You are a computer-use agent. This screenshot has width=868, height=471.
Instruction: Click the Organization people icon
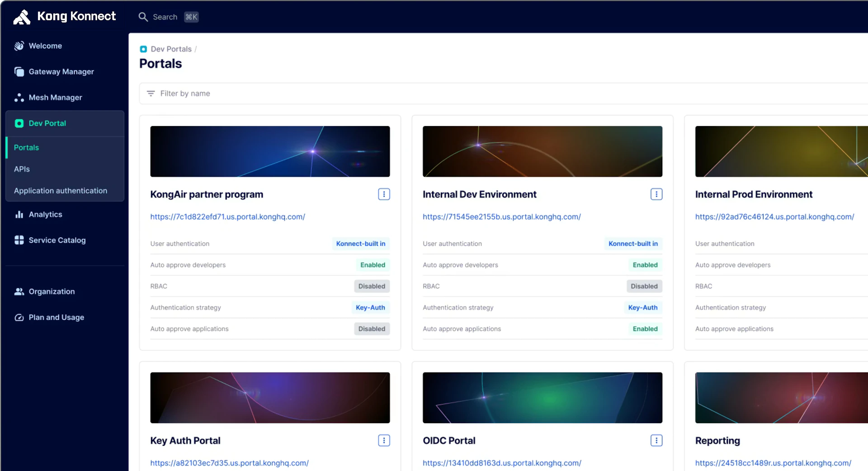coord(19,292)
